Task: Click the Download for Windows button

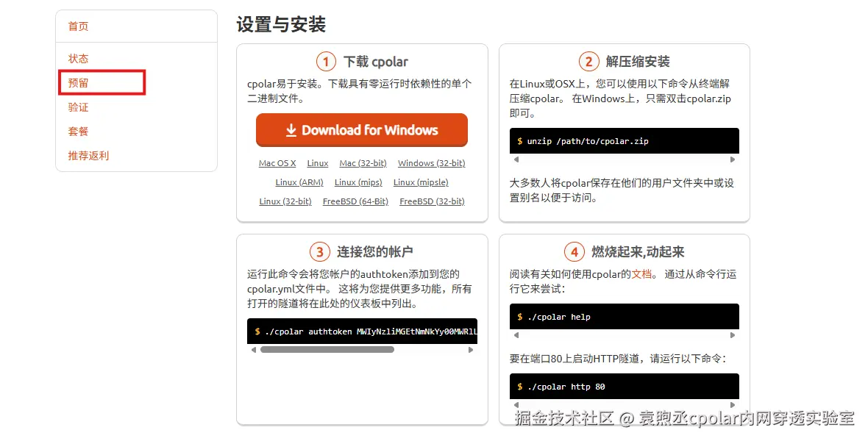Action: point(361,130)
